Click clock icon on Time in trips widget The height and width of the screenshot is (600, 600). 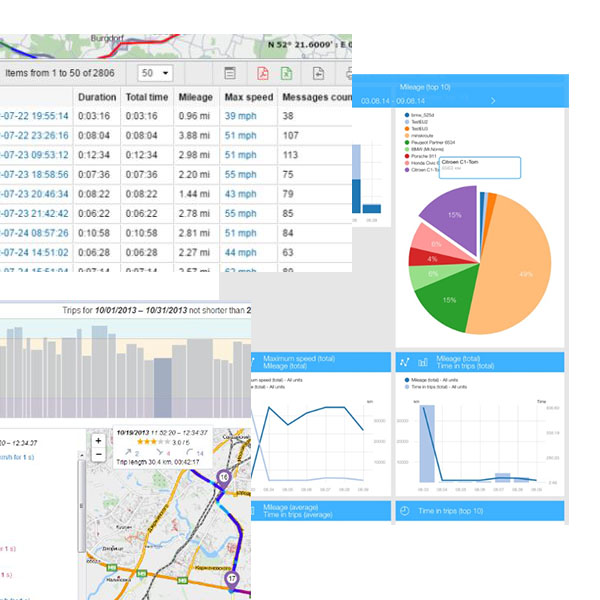point(405,511)
